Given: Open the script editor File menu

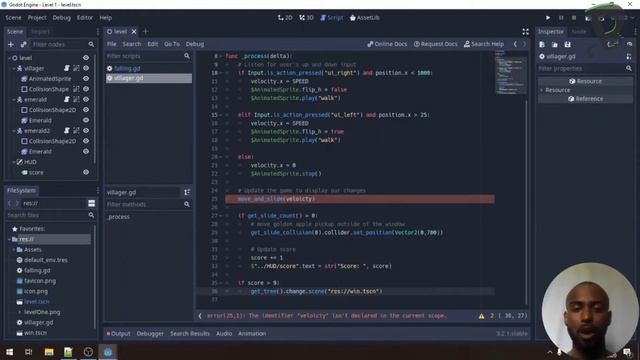Looking at the screenshot, I should pos(111,44).
